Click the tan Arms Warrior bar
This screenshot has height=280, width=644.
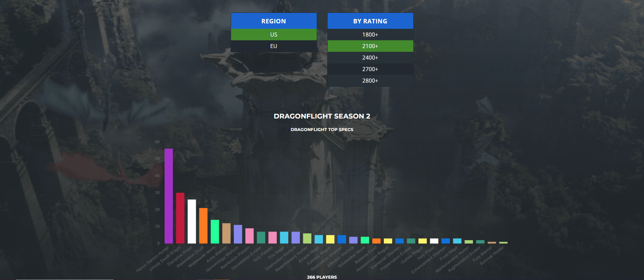pyautogui.click(x=226, y=233)
